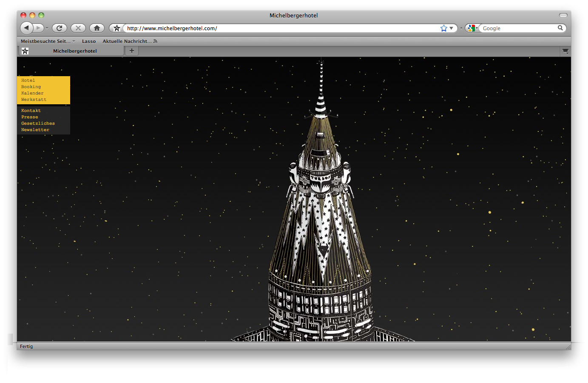Click the site favicon beside the URL
The image size is (588, 383).
point(116,28)
